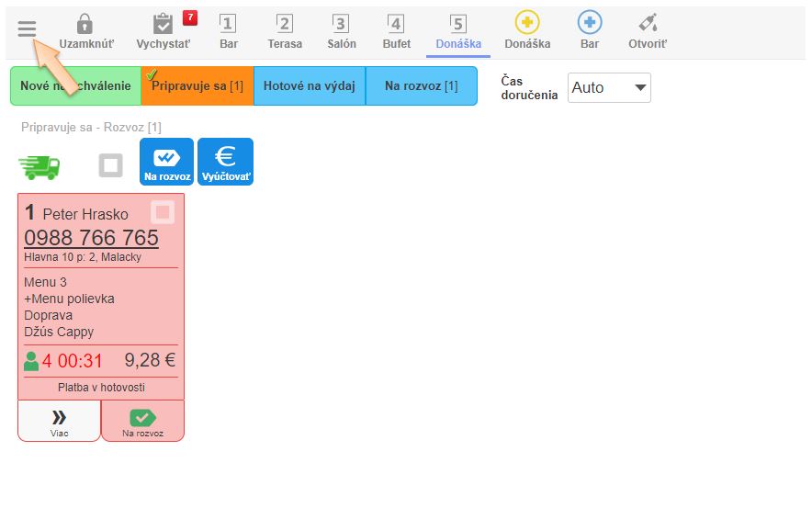Mark order Na rozvoz on card
This screenshot has width=812, height=519.
[x=142, y=421]
